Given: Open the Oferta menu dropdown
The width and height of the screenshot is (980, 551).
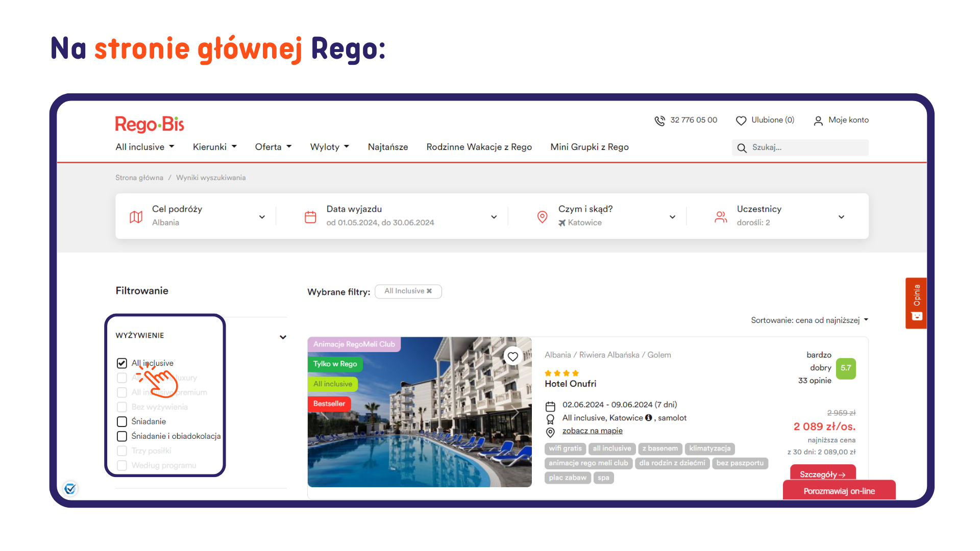Looking at the screenshot, I should (274, 147).
